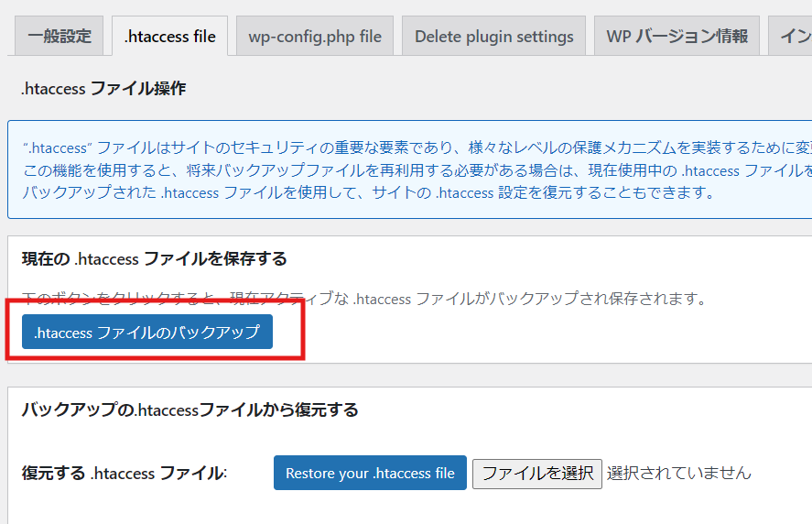Click the partially visible イン tab
This screenshot has height=524, width=812.
point(793,37)
